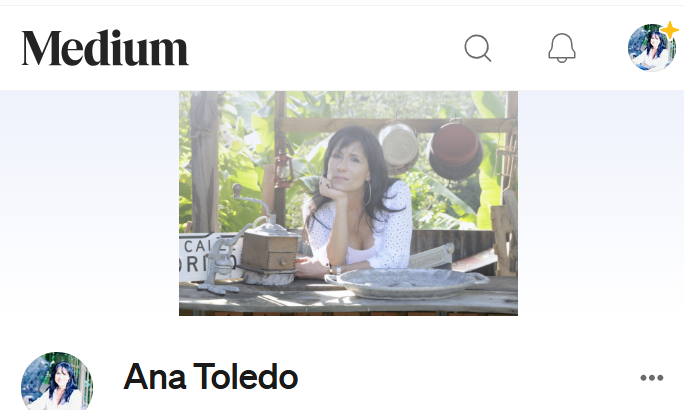Open the profile cover photo
Image resolution: width=684 pixels, height=410 pixels.
tap(348, 203)
